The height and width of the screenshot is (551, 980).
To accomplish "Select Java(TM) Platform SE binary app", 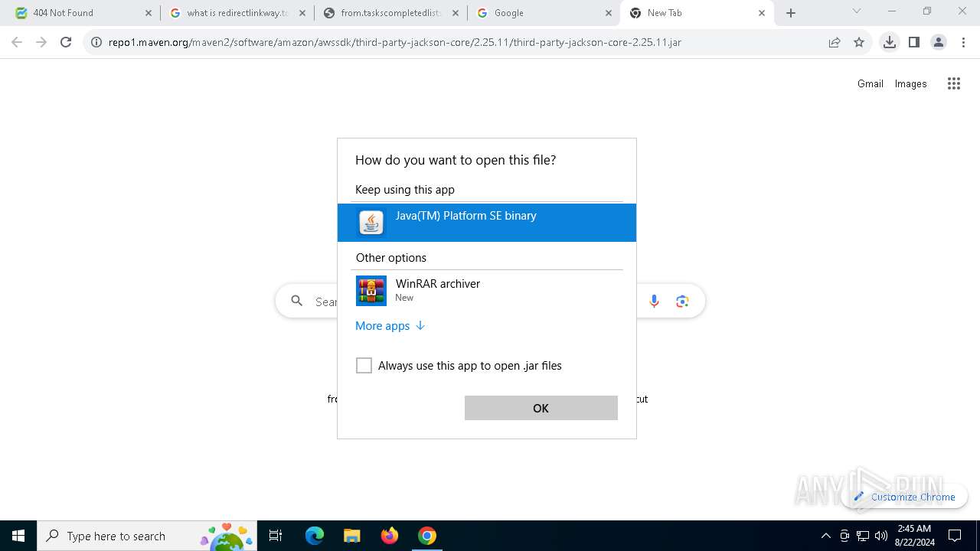I will pyautogui.click(x=486, y=223).
